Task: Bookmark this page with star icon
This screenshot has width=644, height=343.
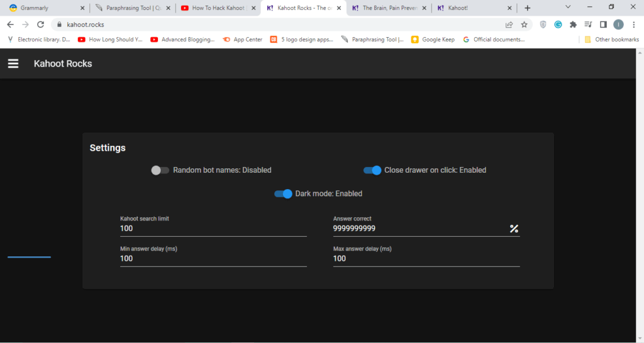Action: [x=524, y=24]
